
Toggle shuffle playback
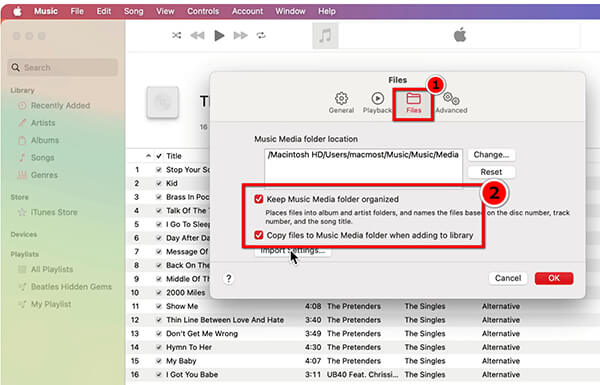point(176,36)
